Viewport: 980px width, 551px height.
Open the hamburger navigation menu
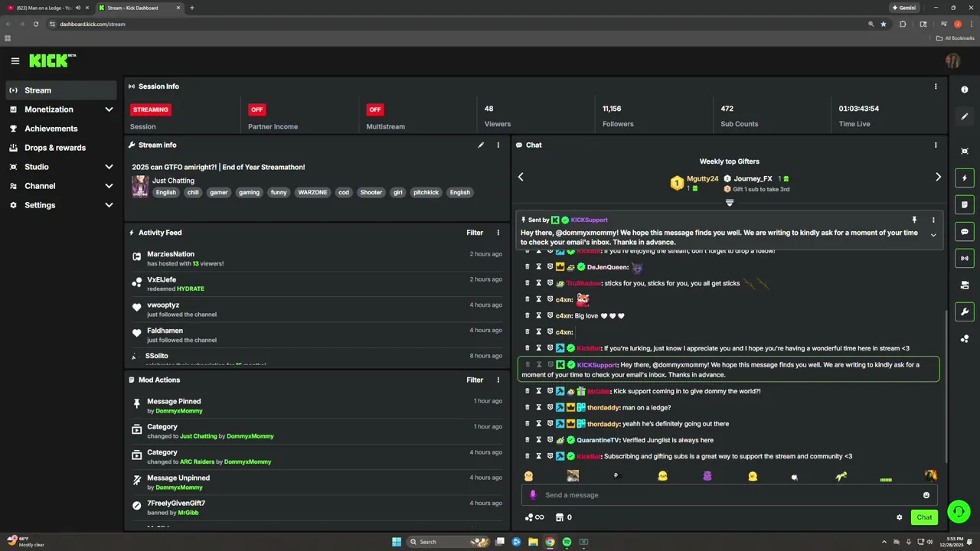tap(15, 60)
